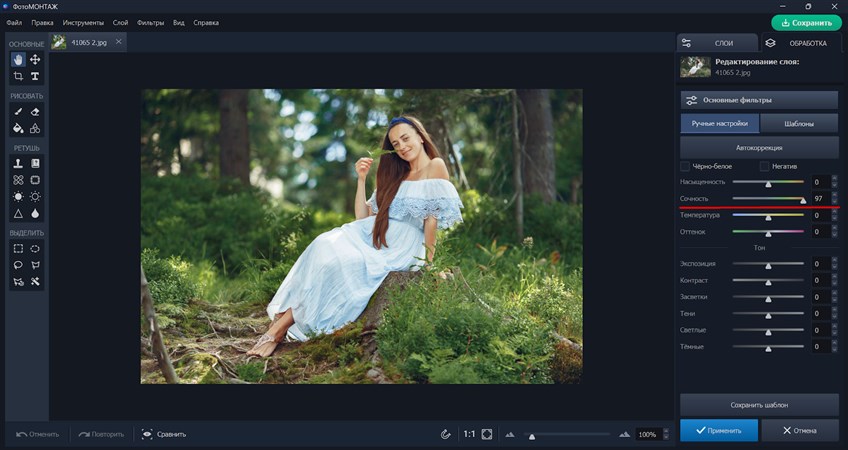Expand the Основные фильтры section
The height and width of the screenshot is (450, 848).
[759, 100]
